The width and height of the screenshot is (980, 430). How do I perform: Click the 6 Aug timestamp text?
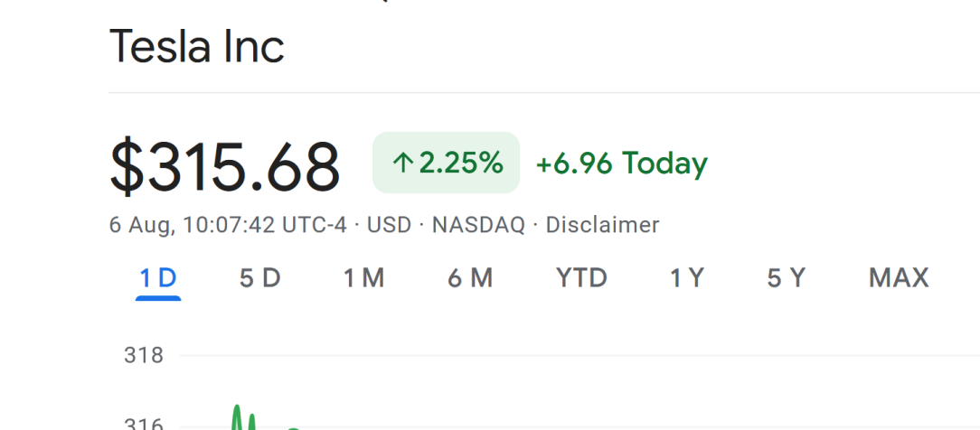pos(228,225)
